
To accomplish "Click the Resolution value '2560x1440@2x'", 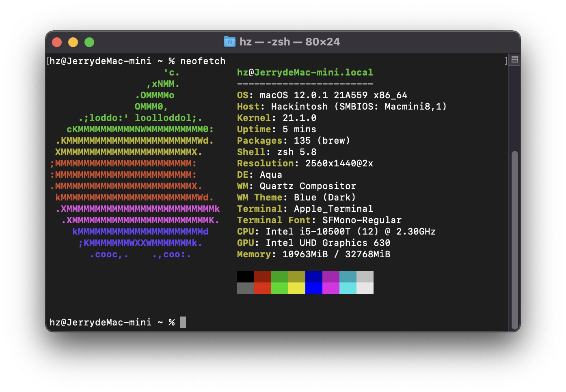I will coord(339,163).
